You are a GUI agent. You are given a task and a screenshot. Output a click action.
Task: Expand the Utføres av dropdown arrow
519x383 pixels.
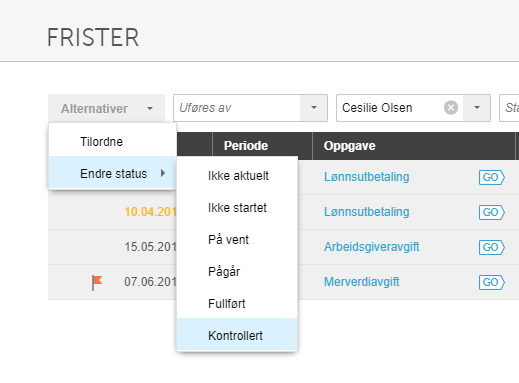tap(314, 108)
